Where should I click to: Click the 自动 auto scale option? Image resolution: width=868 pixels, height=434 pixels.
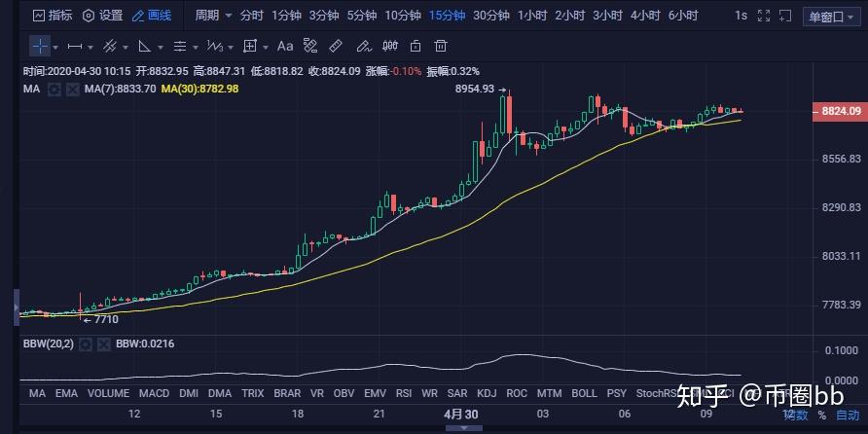(x=848, y=415)
